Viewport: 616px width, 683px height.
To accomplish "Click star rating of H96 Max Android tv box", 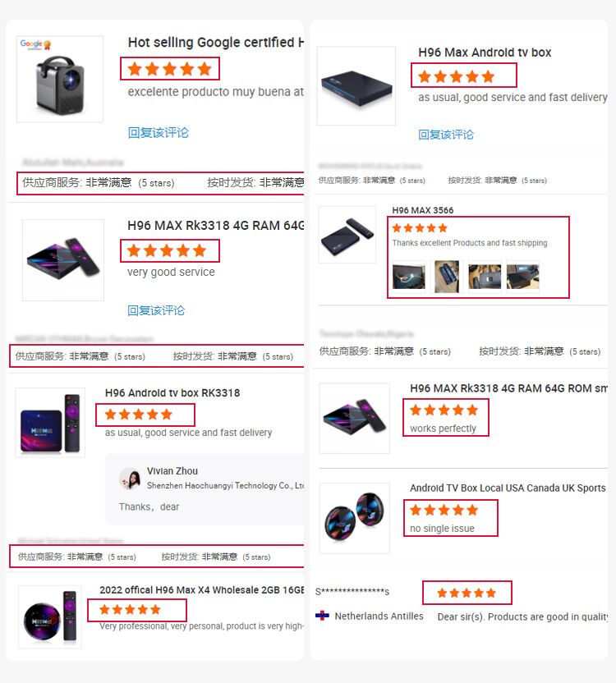I will (456, 76).
